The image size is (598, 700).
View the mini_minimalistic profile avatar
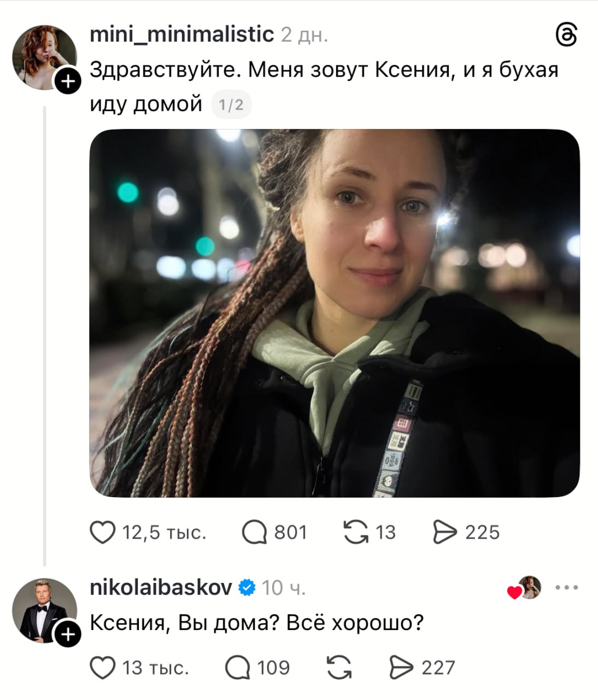click(44, 57)
